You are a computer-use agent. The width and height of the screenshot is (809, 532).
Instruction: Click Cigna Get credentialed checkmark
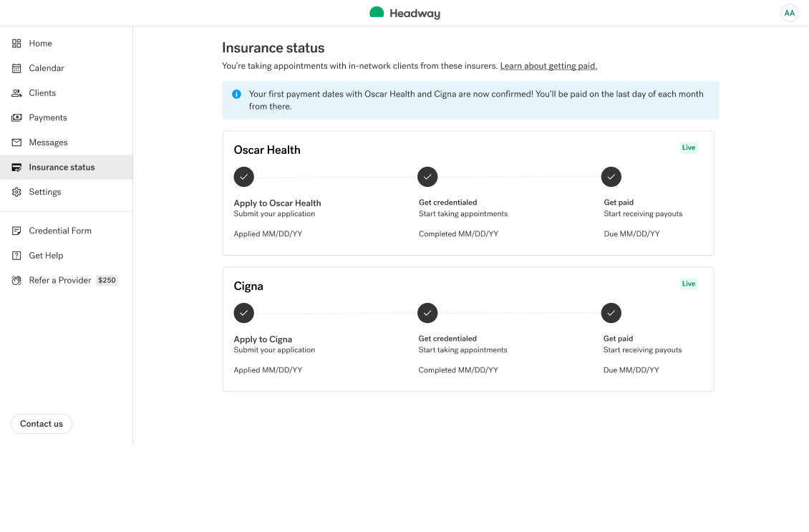pos(427,313)
